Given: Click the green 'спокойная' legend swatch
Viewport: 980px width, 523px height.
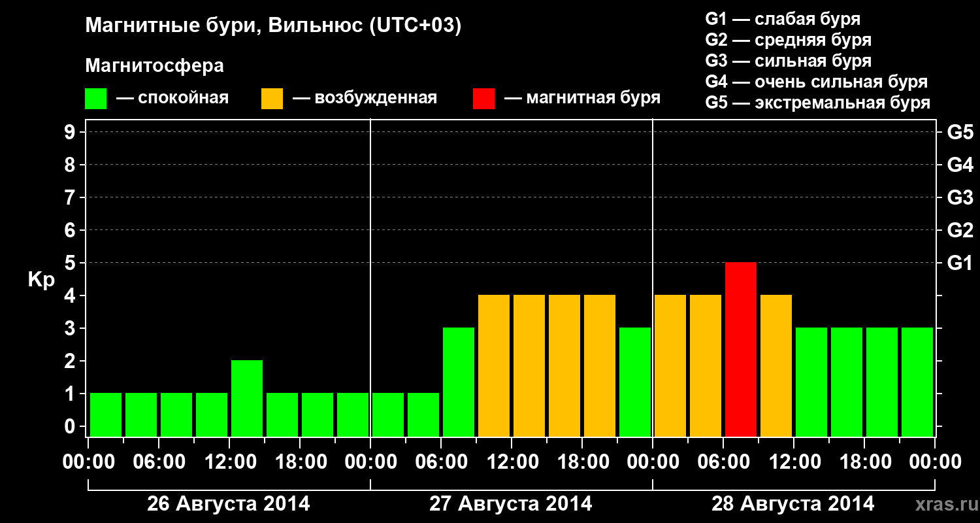Looking at the screenshot, I should point(95,98).
